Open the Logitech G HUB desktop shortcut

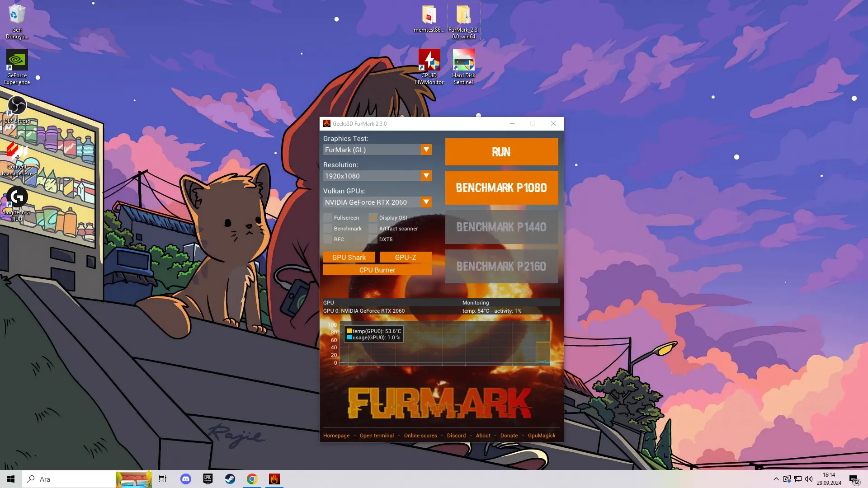[x=17, y=204]
